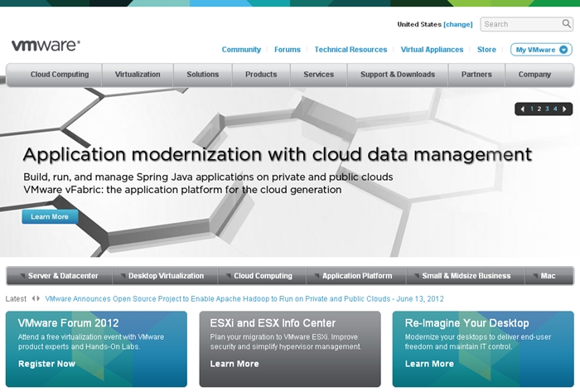580x392 pixels.
Task: Go to next banner slide arrow
Action: click(565, 109)
